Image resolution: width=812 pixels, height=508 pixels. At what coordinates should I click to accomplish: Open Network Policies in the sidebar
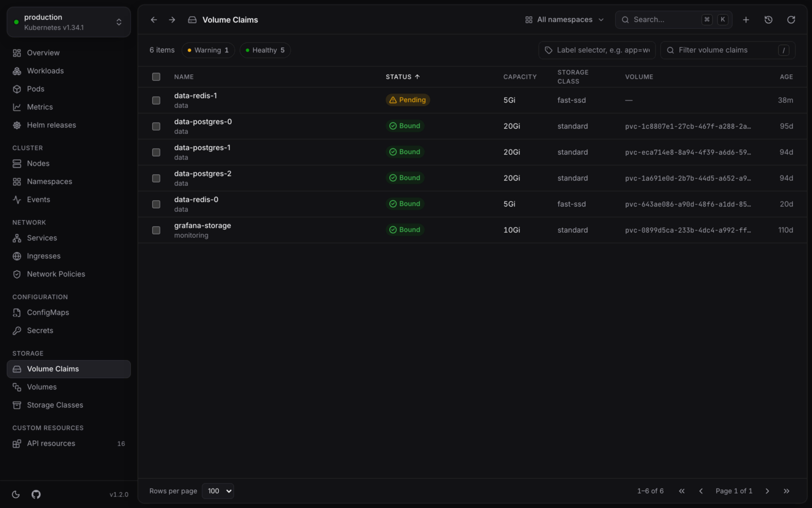point(69,274)
